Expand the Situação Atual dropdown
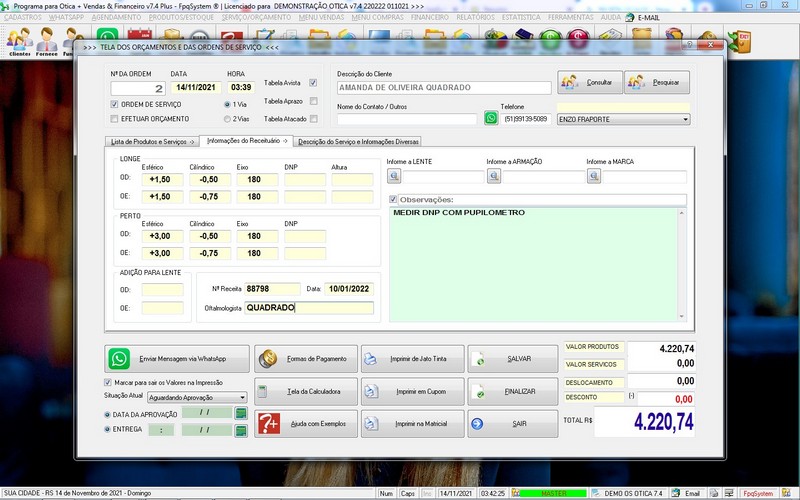The width and height of the screenshot is (800, 500). pos(241,397)
